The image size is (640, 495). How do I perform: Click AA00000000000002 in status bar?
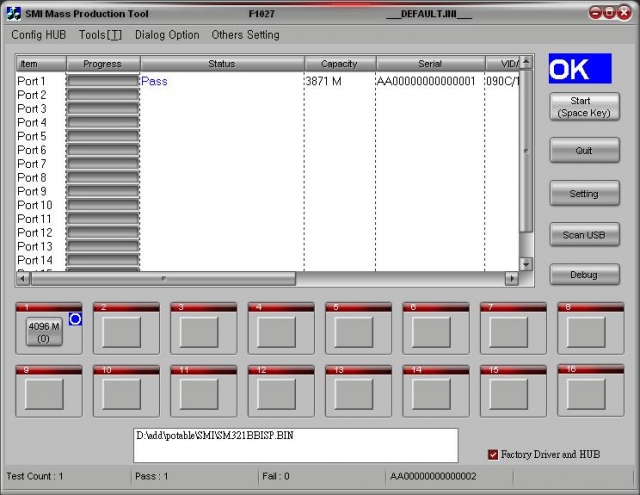(433, 476)
